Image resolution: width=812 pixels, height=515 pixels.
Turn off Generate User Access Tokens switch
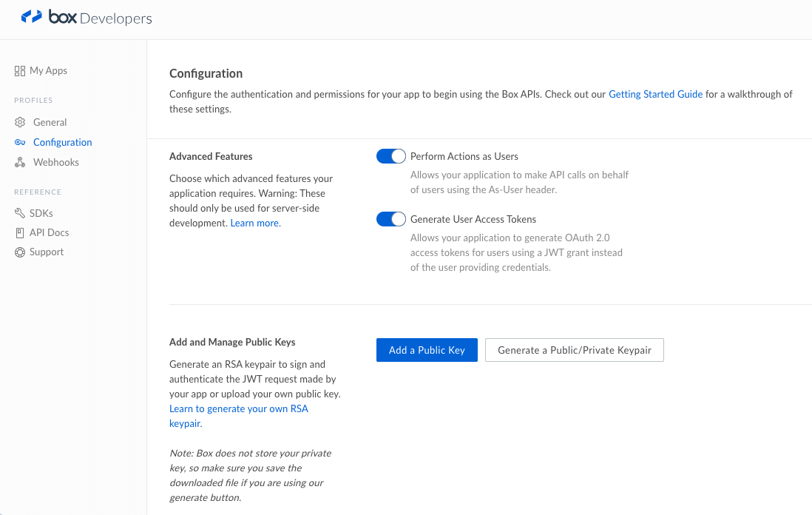[x=391, y=219]
